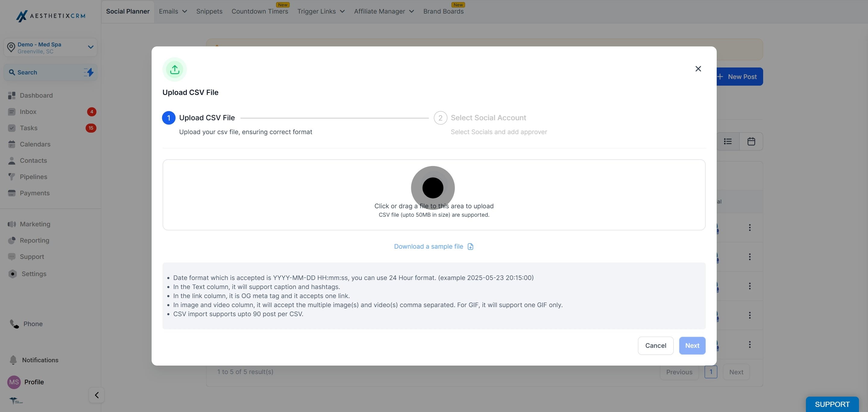Close the Upload CSV File dialog
The height and width of the screenshot is (412, 868).
coord(698,69)
